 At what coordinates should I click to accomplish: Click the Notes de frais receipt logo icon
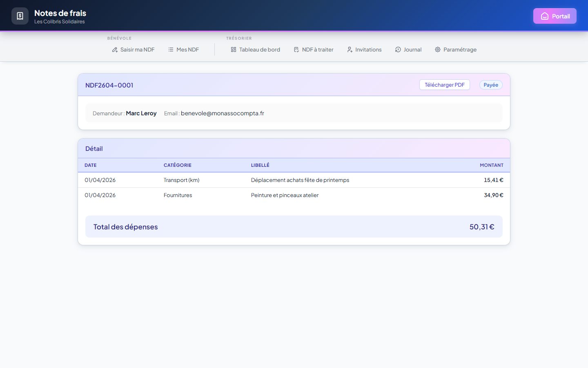pyautogui.click(x=20, y=16)
